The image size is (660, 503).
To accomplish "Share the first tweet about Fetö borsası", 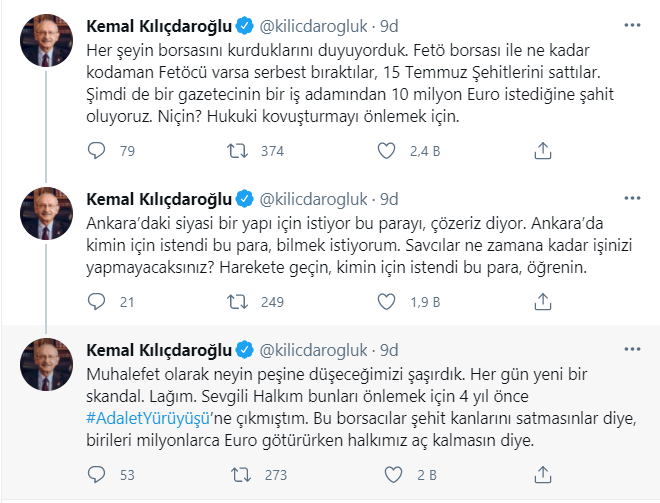I will [x=541, y=151].
